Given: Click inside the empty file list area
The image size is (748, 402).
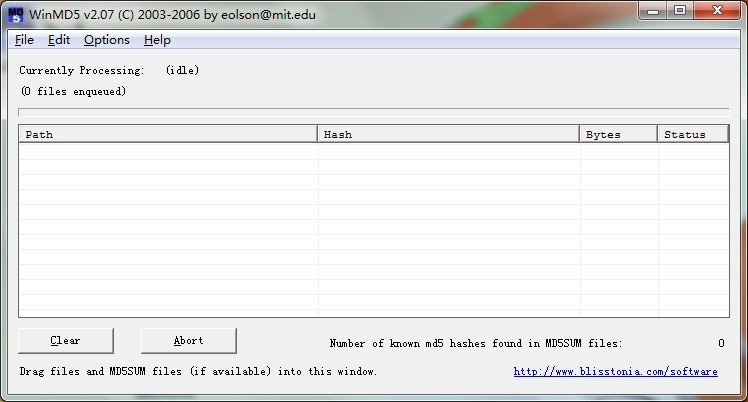Looking at the screenshot, I should click(x=373, y=230).
